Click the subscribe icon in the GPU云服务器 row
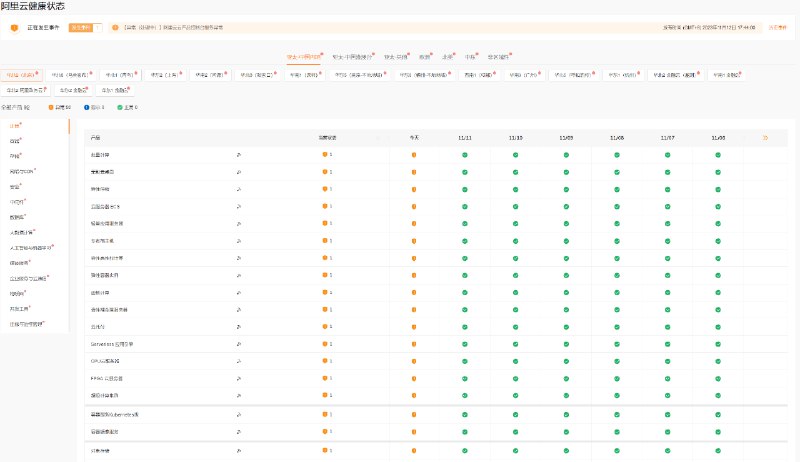Screen dimensions: 800x462 pos(239,362)
